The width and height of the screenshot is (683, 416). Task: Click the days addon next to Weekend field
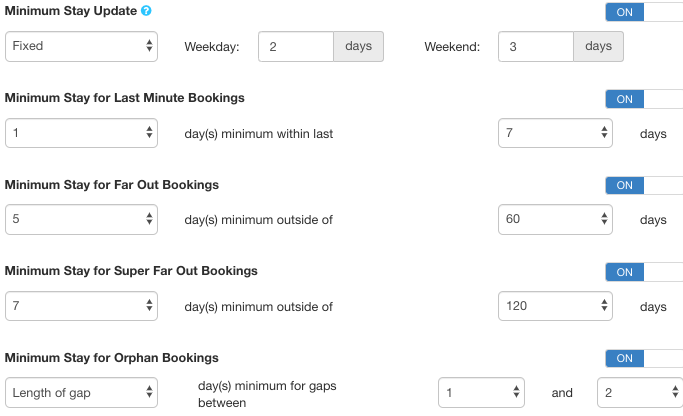(598, 46)
